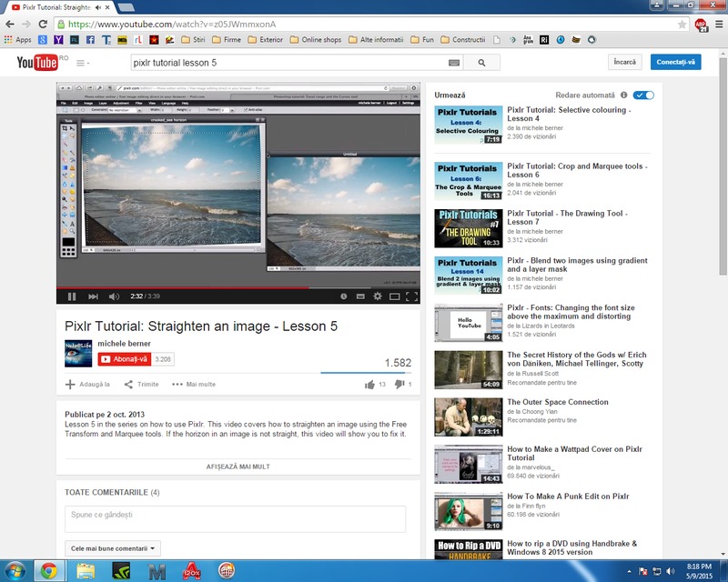Open the Cele mai bune comentarii dropdown

pyautogui.click(x=113, y=548)
